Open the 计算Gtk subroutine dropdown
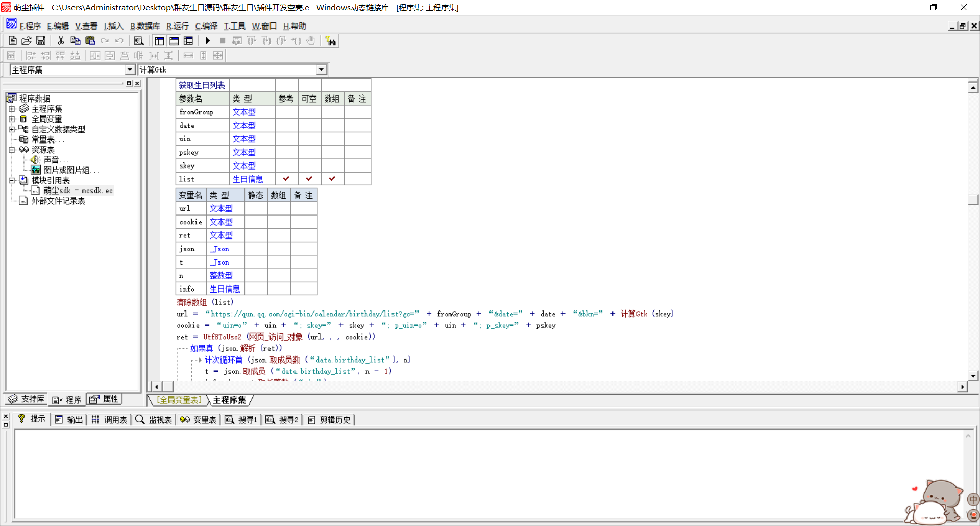Screen dimensions: 980x526 click(x=321, y=70)
